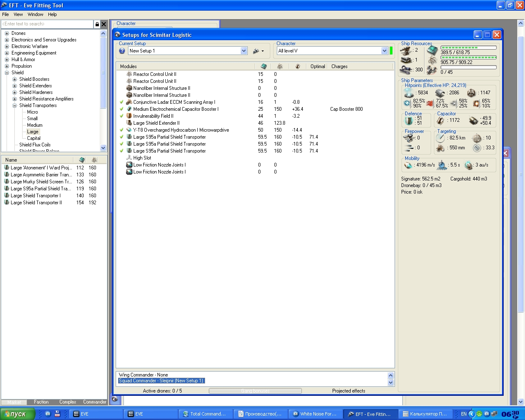Toggle the Y-T8 Overcharged Microwarpdrive checkmark

(x=122, y=130)
